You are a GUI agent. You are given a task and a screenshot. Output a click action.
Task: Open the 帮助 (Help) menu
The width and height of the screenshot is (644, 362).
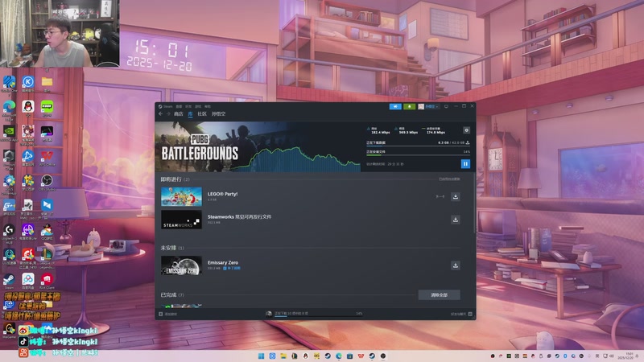coord(208,106)
